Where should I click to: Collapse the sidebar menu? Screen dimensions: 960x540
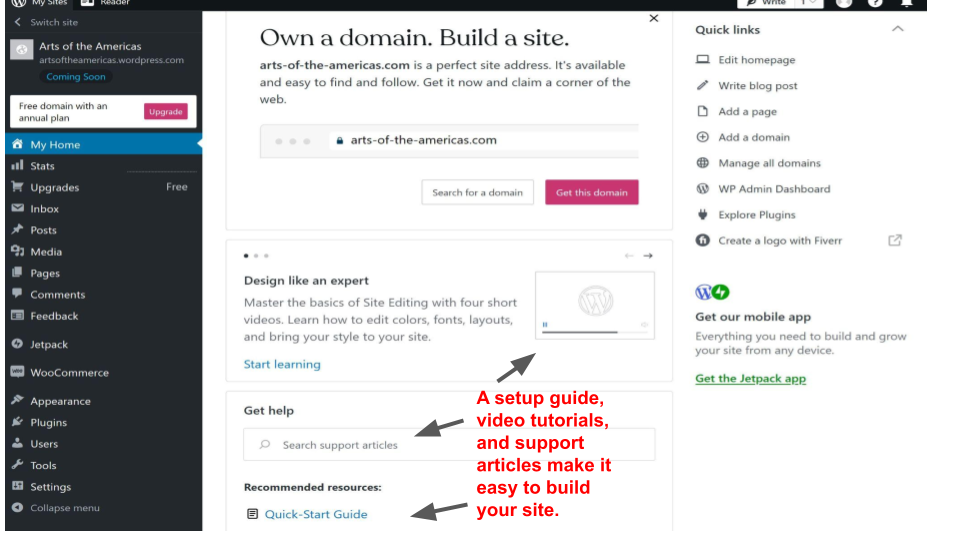pos(56,508)
